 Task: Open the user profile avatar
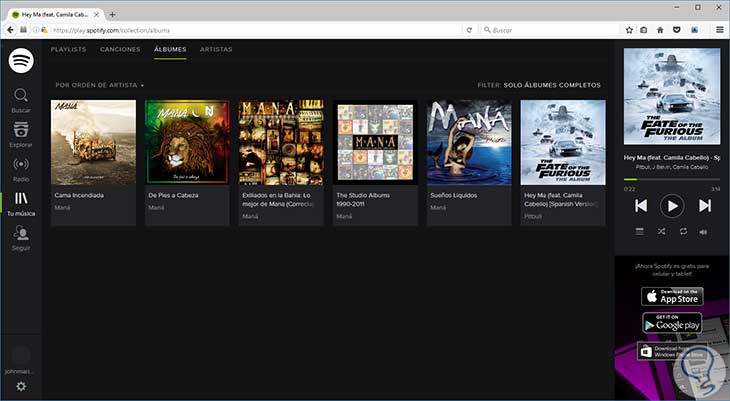[21, 355]
